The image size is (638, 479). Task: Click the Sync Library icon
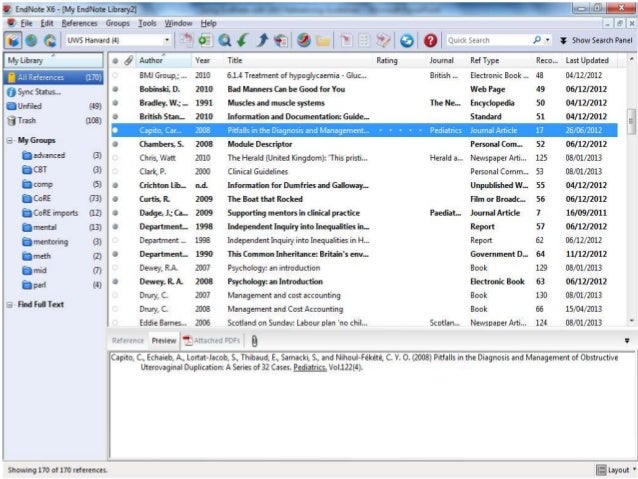point(406,40)
